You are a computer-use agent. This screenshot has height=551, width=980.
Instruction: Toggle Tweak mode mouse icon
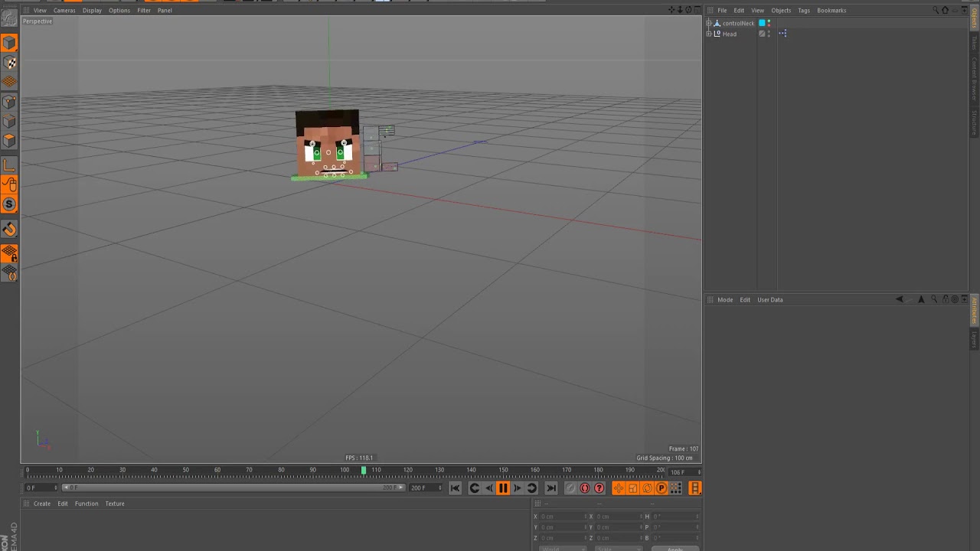tap(9, 184)
